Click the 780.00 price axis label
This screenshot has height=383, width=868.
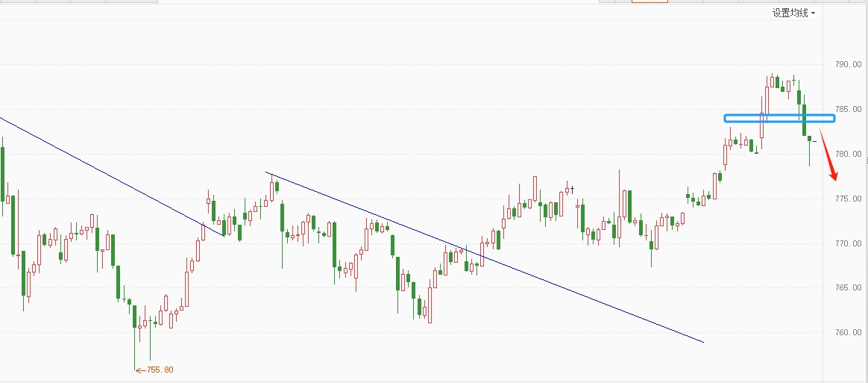(x=847, y=155)
